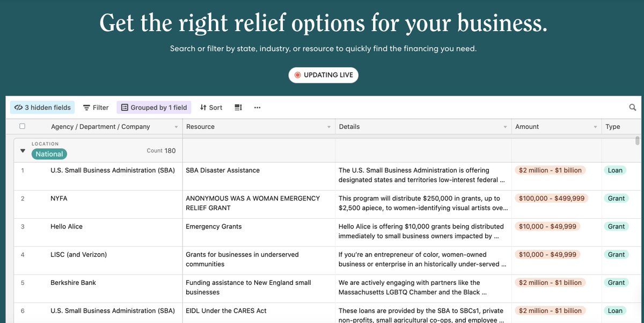Click the 3 hidden fields button
This screenshot has height=323, width=644.
42,107
